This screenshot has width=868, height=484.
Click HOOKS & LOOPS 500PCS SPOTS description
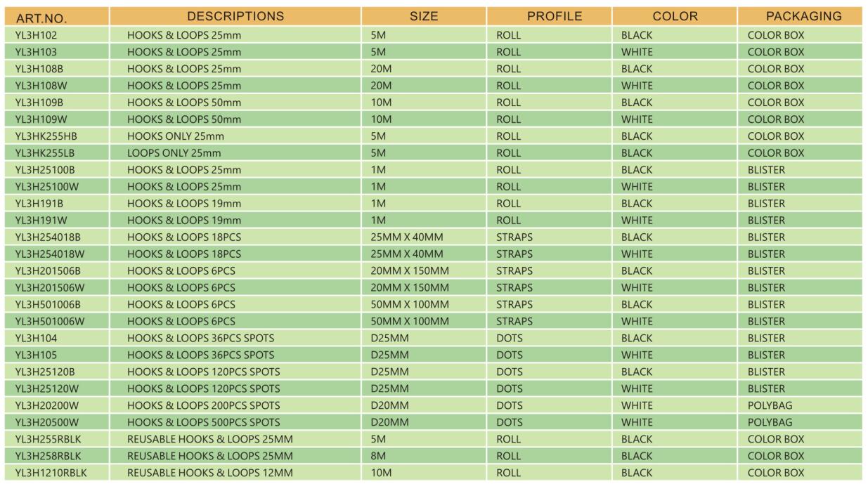[204, 422]
